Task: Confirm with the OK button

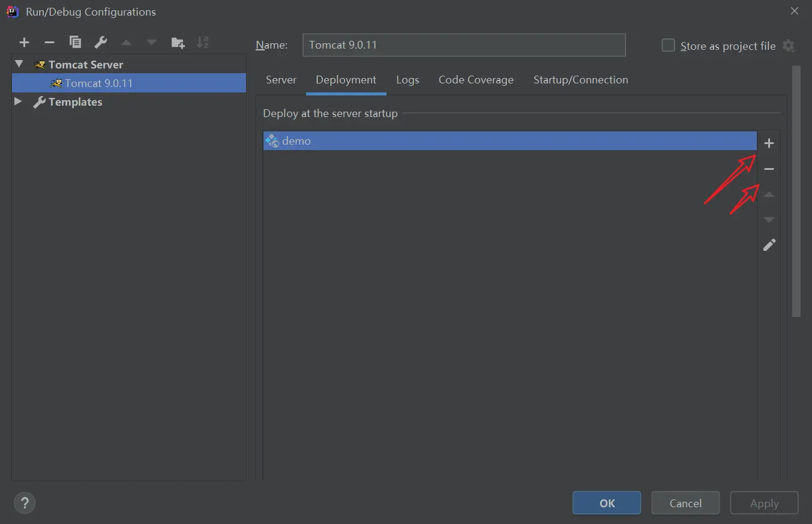Action: click(607, 503)
